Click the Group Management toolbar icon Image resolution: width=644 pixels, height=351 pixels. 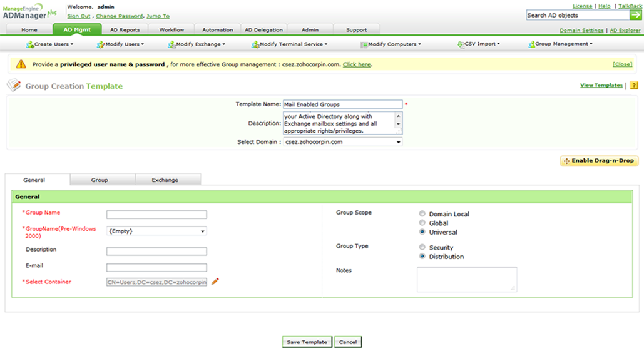[531, 44]
